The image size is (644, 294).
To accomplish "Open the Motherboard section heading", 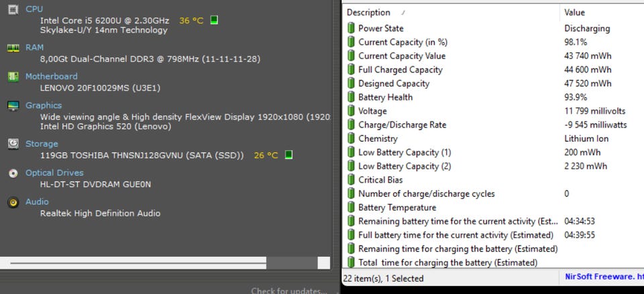I will [52, 77].
